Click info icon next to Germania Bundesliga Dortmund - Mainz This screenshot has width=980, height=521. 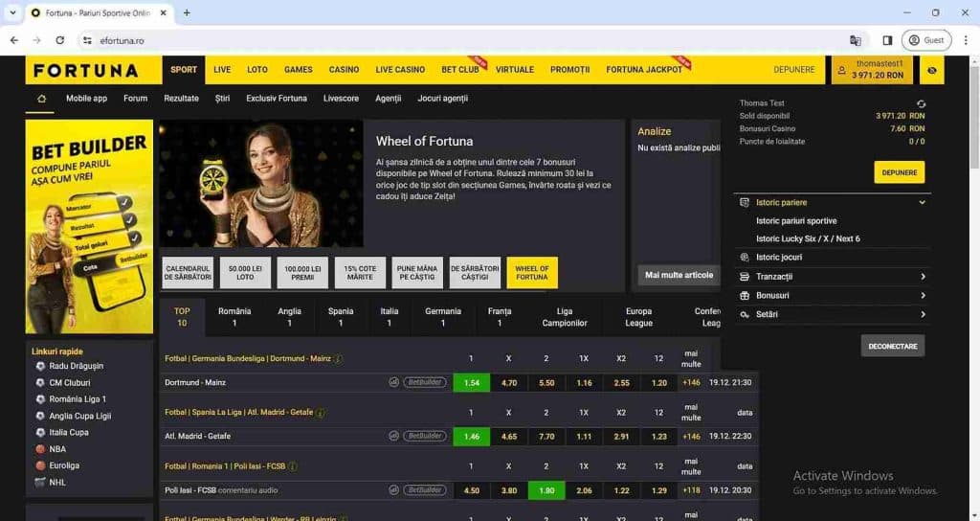pyautogui.click(x=338, y=359)
